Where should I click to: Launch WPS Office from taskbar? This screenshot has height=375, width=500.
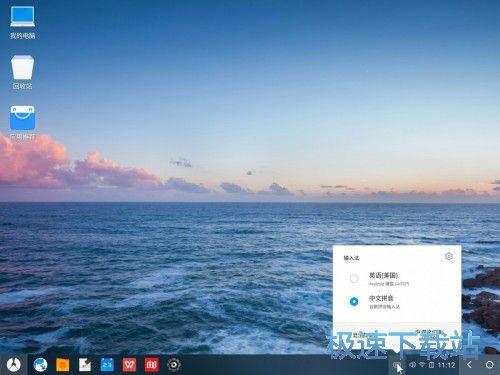tap(129, 365)
